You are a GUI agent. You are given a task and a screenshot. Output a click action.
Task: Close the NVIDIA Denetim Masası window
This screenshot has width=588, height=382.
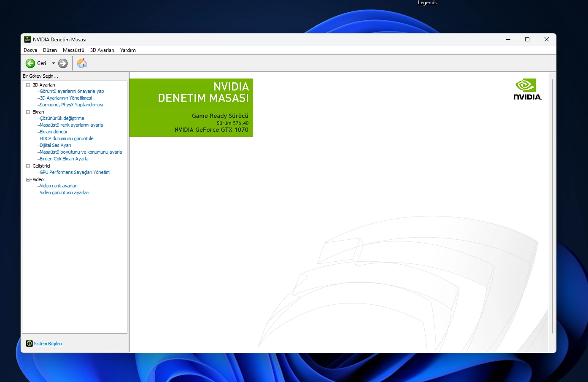[547, 39]
